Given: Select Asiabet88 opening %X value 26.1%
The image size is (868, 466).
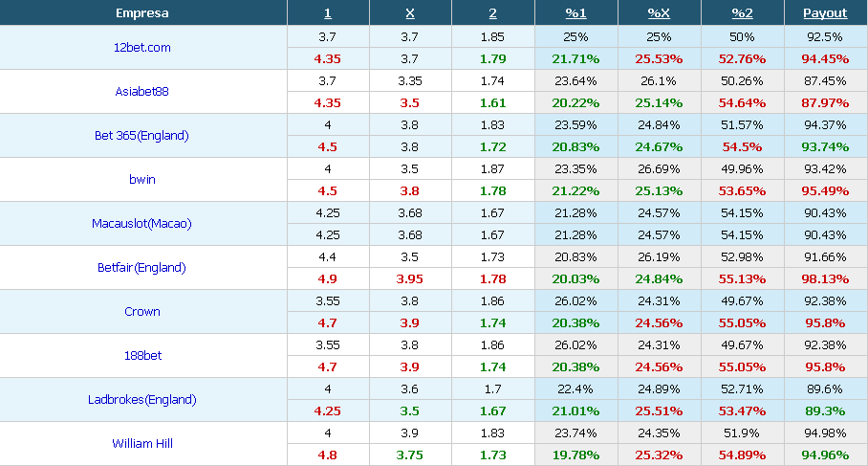Looking at the screenshot, I should (659, 81).
